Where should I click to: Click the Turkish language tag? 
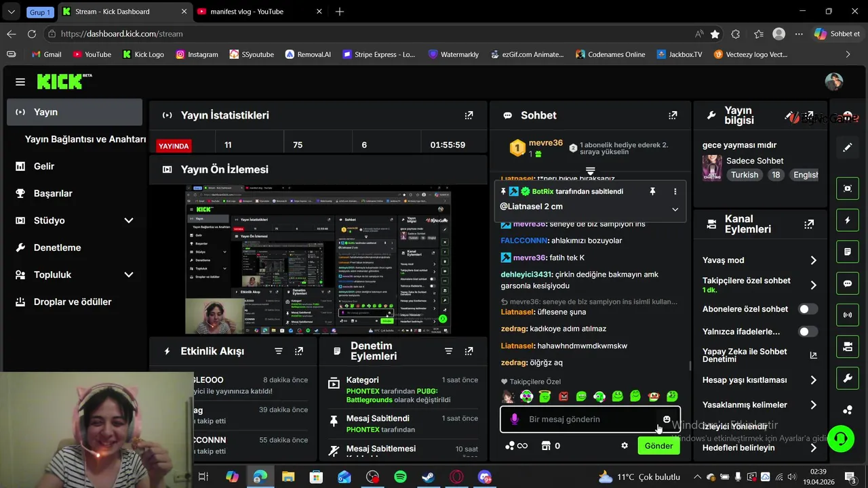pos(744,174)
